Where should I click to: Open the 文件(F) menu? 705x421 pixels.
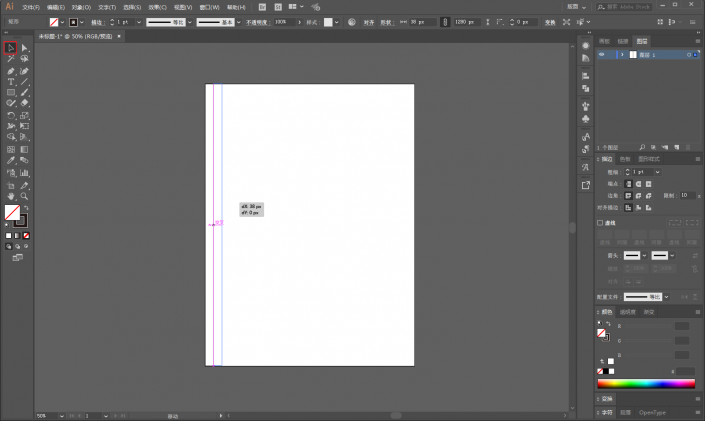click(31, 7)
